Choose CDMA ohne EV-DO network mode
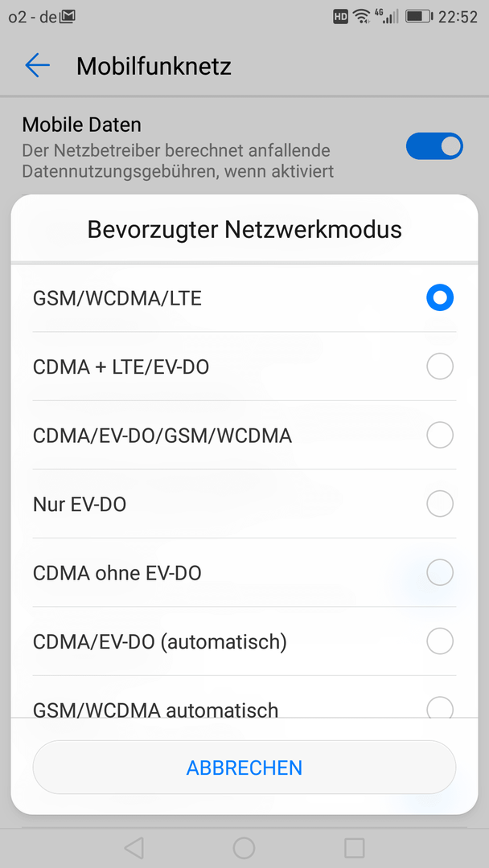The image size is (489, 868). pyautogui.click(x=440, y=572)
